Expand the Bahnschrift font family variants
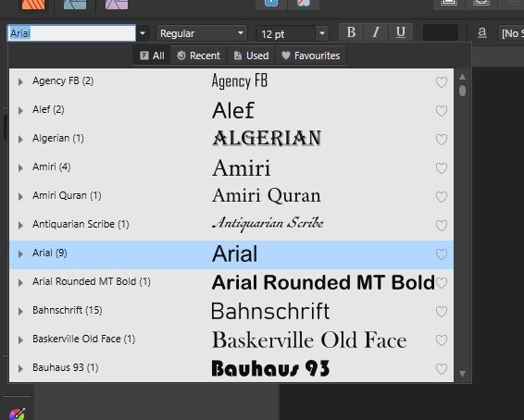 (20, 311)
